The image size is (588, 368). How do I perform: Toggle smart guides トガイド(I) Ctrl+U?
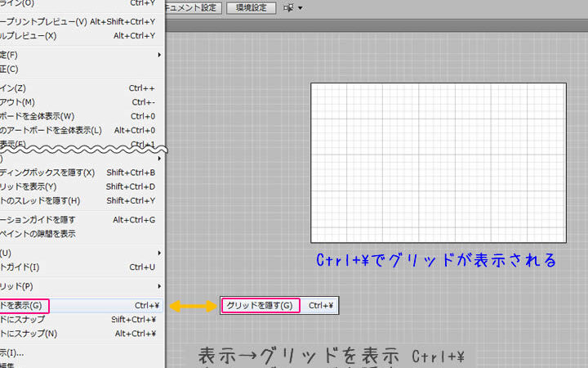(82, 267)
